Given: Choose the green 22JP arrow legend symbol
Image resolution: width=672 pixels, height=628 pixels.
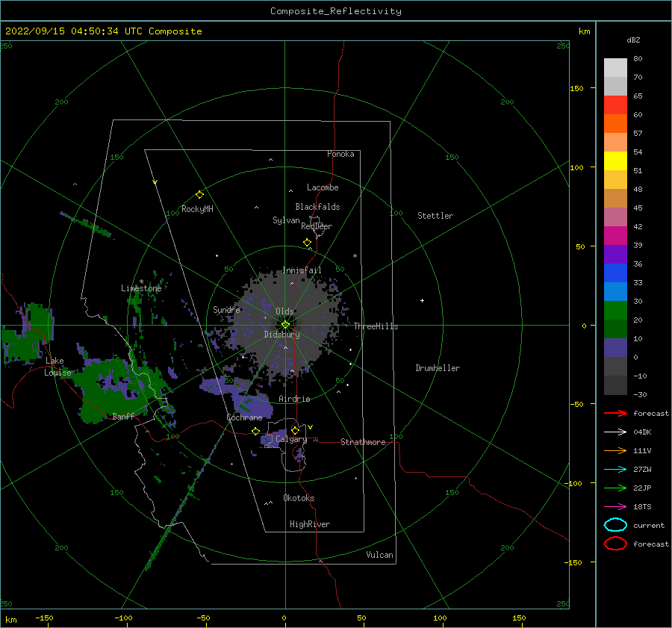Looking at the screenshot, I should click(615, 488).
